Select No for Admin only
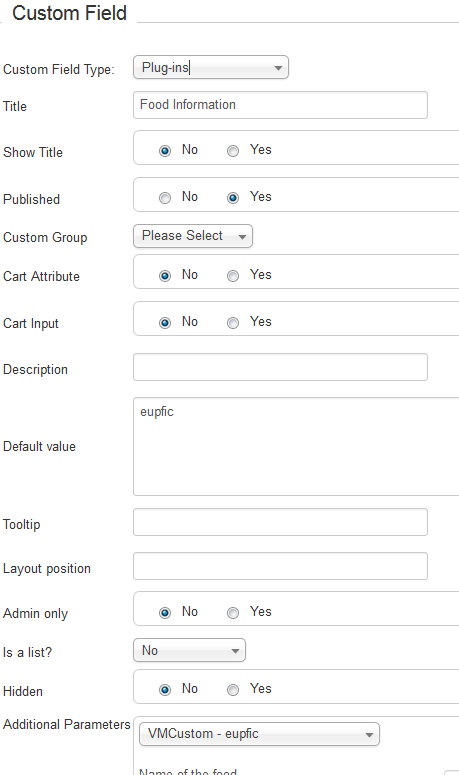The height and width of the screenshot is (775, 459). 165,613
